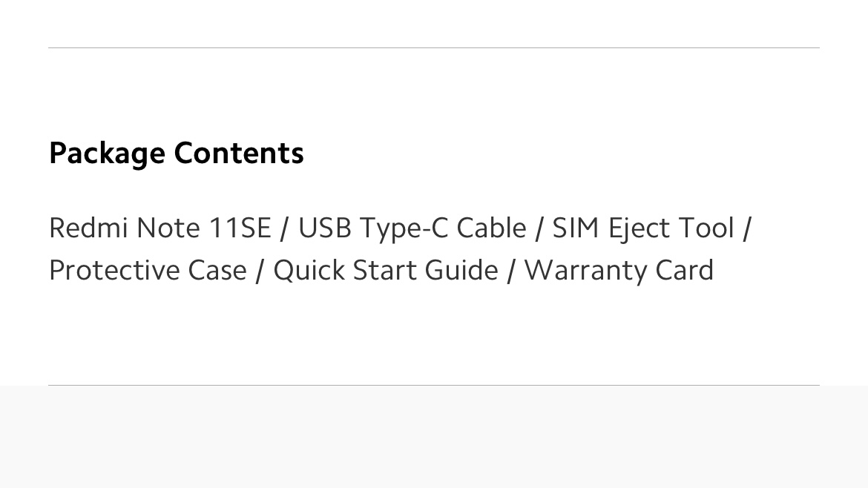Select the Quick Start Guide text
The image size is (868, 488).
[386, 270]
